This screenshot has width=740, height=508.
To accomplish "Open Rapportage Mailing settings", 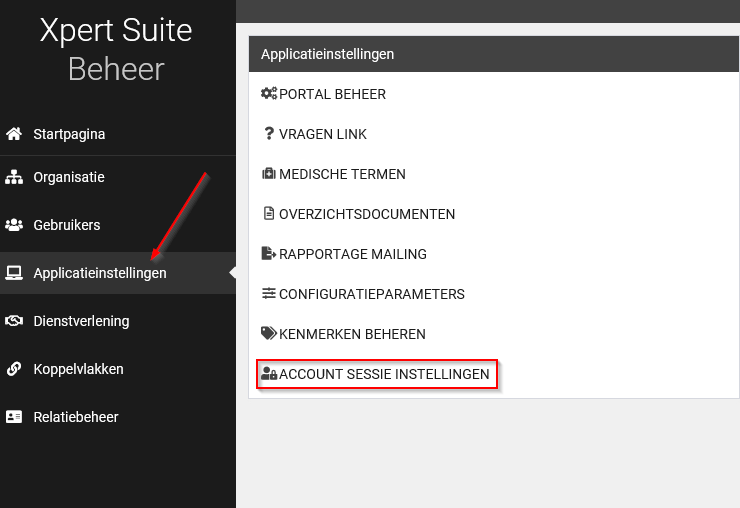I will (x=352, y=254).
